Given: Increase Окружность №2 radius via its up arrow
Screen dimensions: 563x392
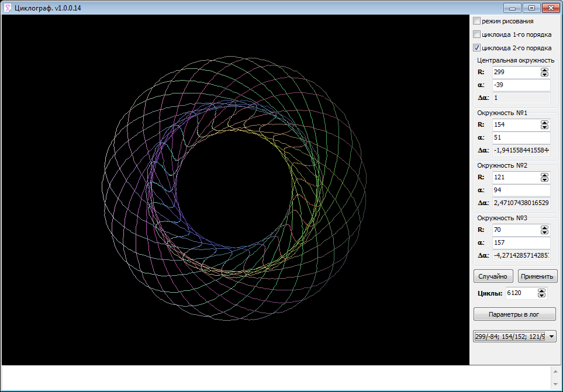Looking at the screenshot, I should point(544,175).
